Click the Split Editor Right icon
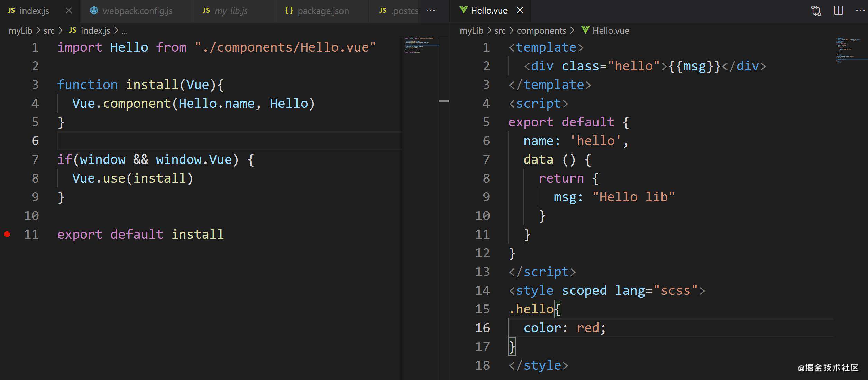 pos(839,10)
